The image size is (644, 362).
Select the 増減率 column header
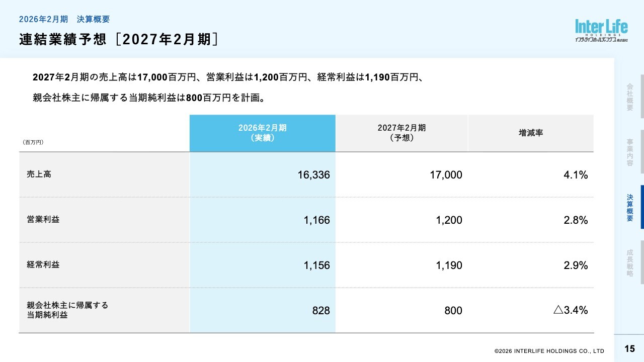530,133
